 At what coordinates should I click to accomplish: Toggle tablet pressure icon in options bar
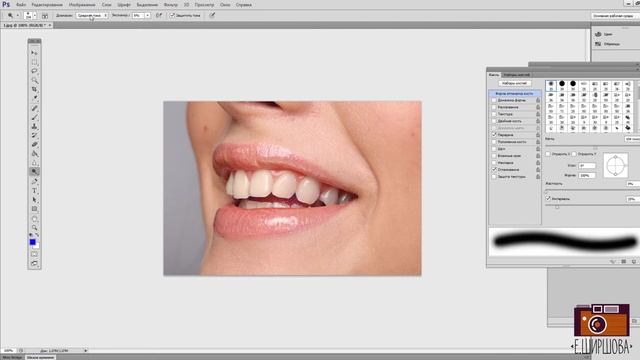click(x=212, y=15)
